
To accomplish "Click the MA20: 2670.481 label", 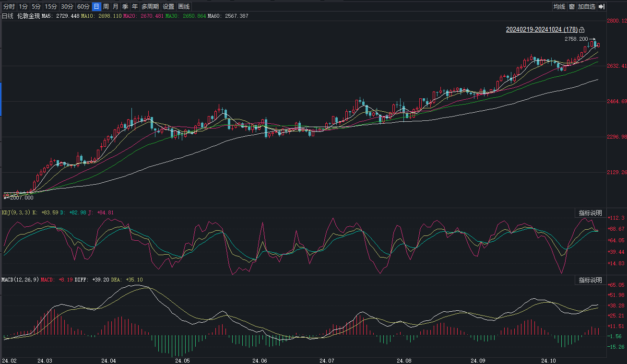I will click(143, 16).
